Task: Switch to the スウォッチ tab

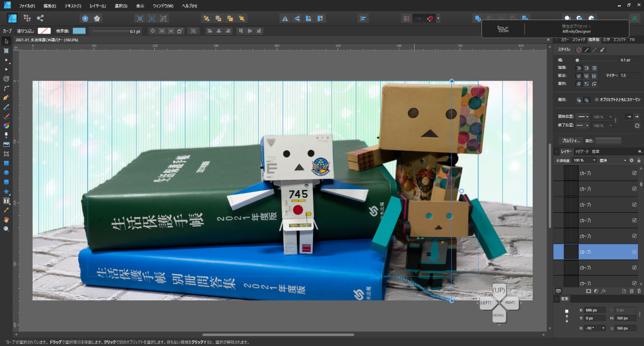Action: click(579, 39)
